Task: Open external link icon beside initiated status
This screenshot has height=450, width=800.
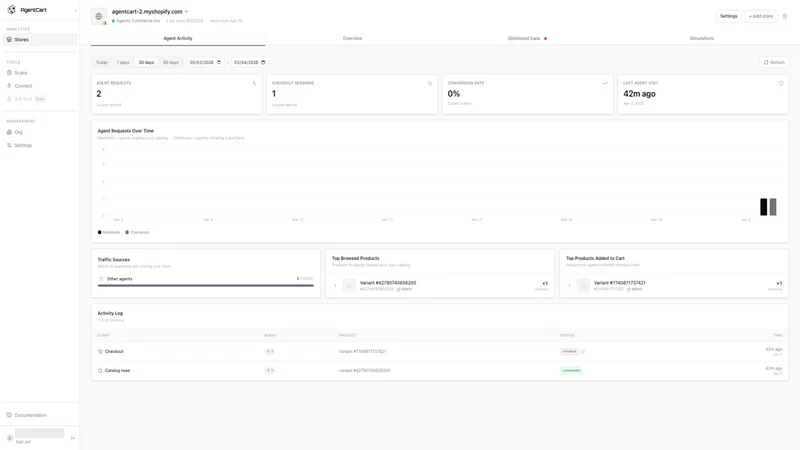Action: tap(583, 352)
